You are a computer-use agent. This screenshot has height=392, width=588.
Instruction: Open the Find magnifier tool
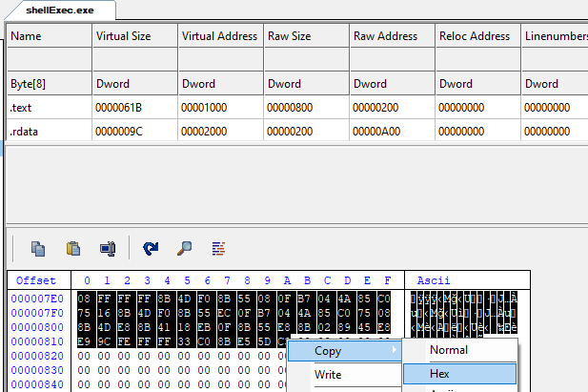coord(185,249)
